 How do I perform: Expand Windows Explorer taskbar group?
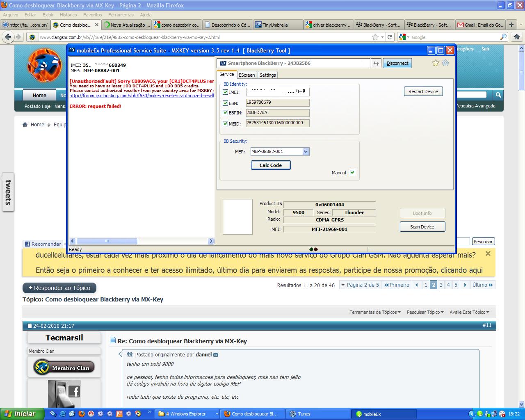(x=217, y=414)
